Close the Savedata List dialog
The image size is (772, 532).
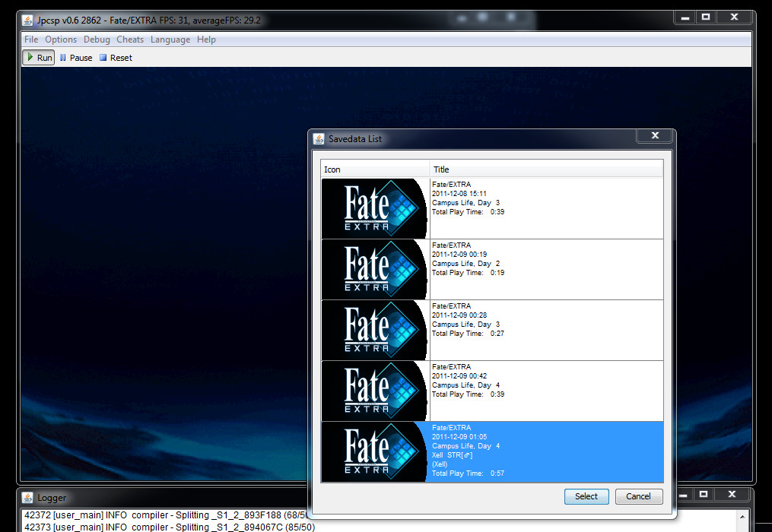655,136
